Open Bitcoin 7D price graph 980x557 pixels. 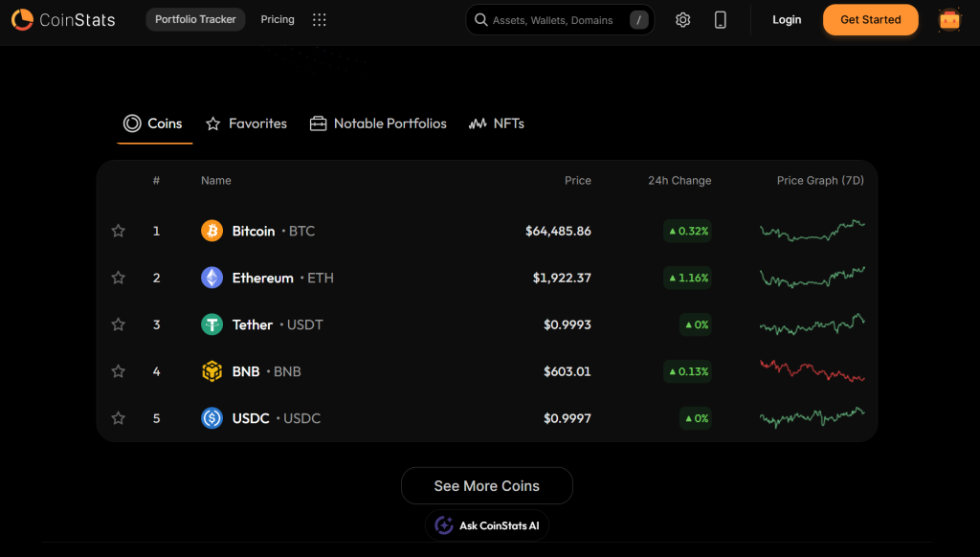tap(813, 231)
